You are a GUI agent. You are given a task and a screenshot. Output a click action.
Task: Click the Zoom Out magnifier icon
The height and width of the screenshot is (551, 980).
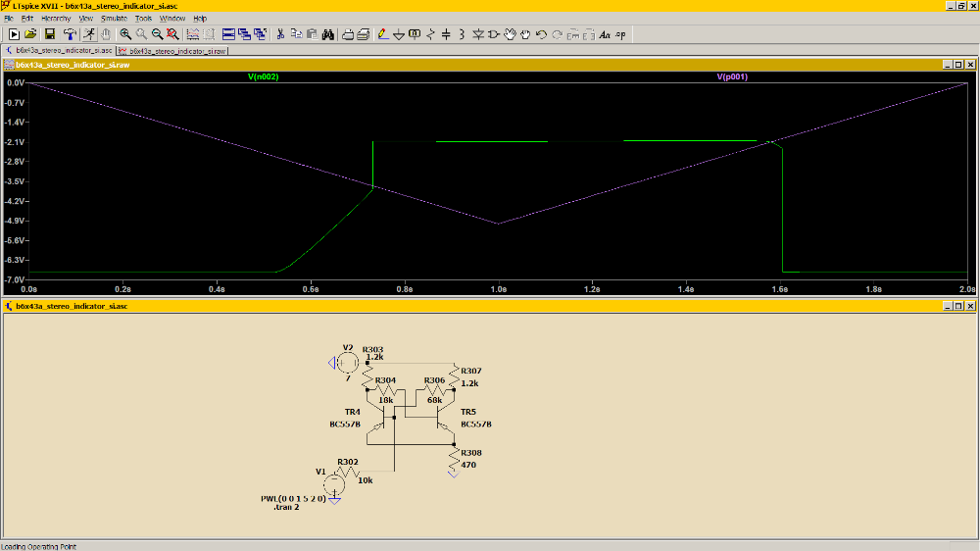click(x=157, y=34)
